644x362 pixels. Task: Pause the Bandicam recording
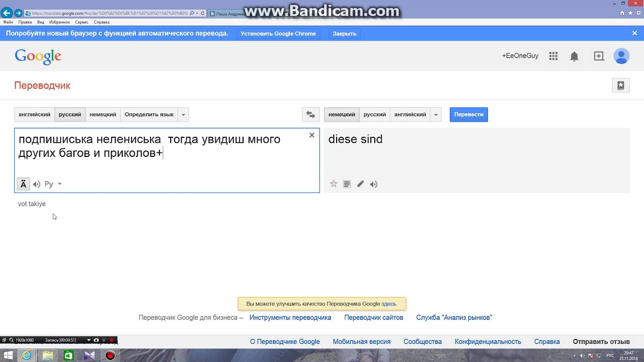click(104, 340)
